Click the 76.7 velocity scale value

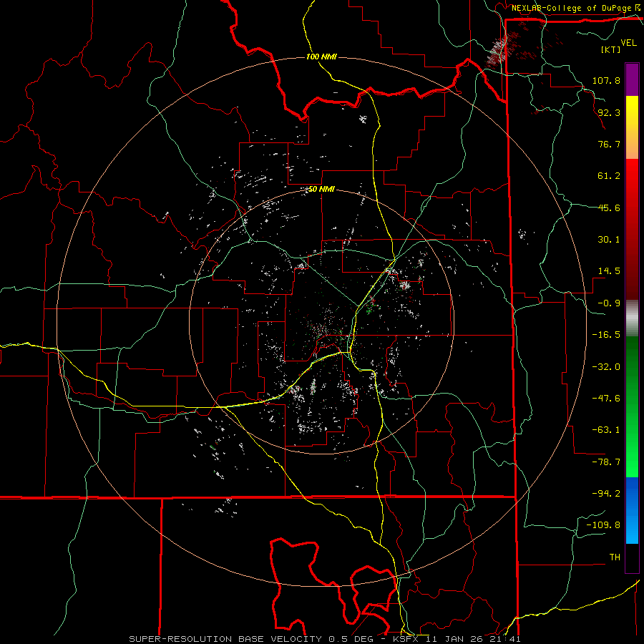tap(609, 144)
